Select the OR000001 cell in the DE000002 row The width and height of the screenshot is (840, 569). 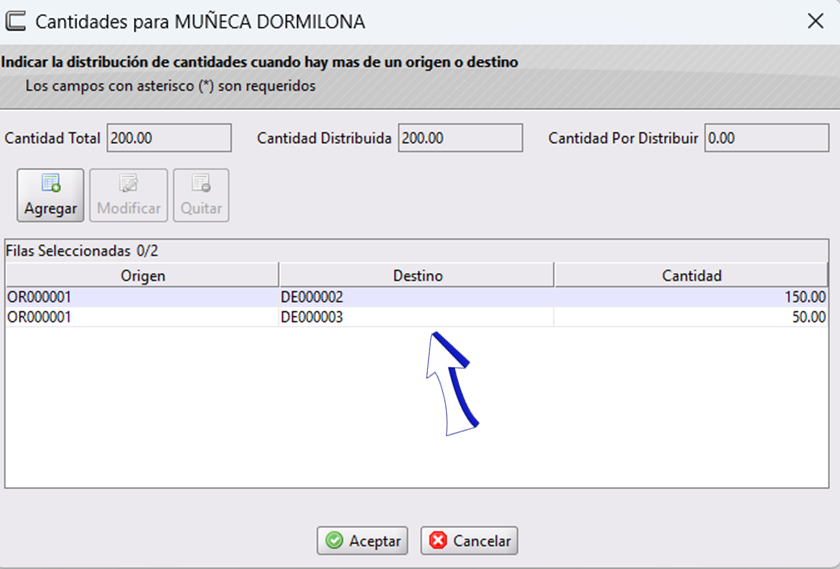pos(142,297)
